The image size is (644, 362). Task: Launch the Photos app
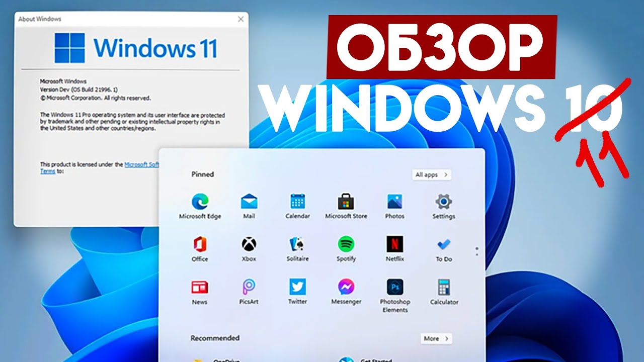pyautogui.click(x=394, y=206)
